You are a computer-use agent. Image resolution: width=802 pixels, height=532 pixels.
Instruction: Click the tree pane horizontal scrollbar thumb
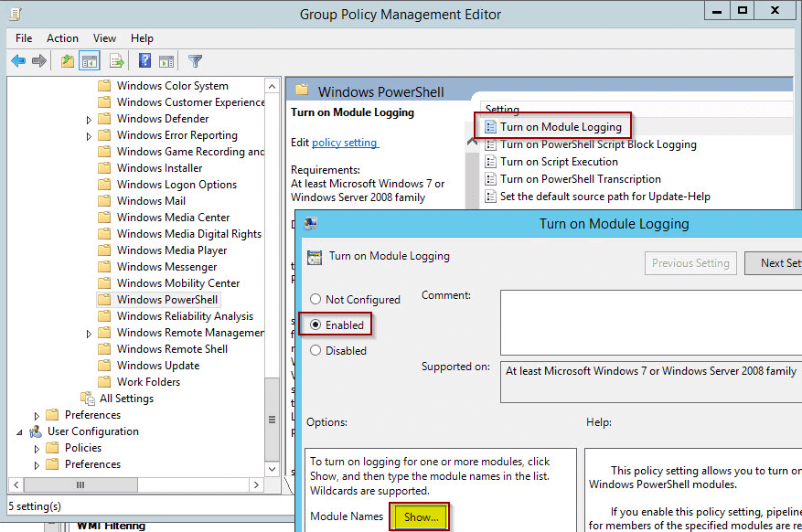pyautogui.click(x=80, y=484)
